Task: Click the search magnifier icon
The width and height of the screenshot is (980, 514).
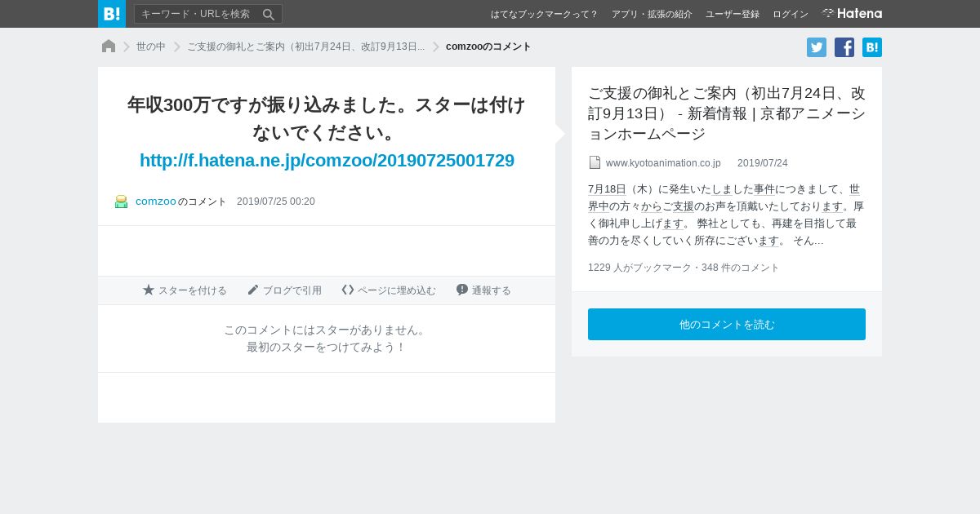Action: point(269,14)
